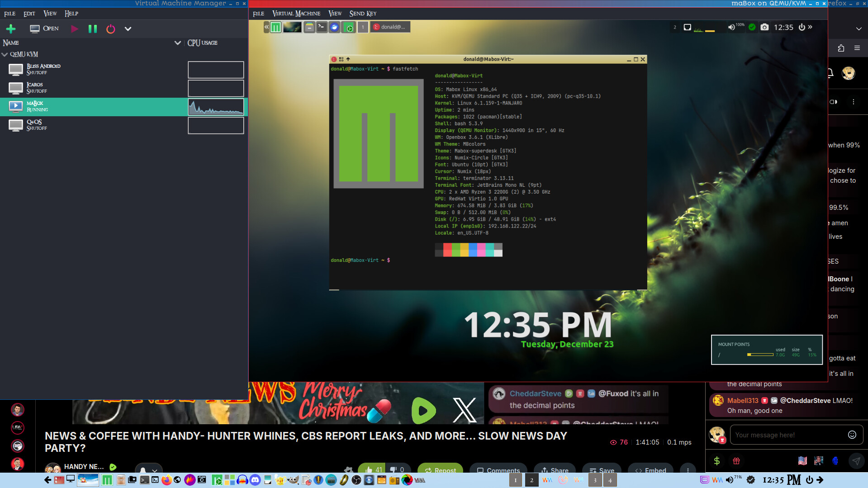Image resolution: width=868 pixels, height=488 pixels.
Task: Open the shutdown options dropdown arrow
Action: pos(128,29)
